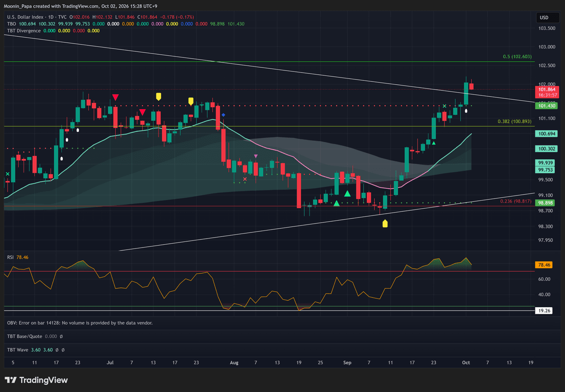Screen dimensions: 565x392
Task: Select the 0.5 (102.603) Fibonacci level label
Action: pyautogui.click(x=518, y=56)
